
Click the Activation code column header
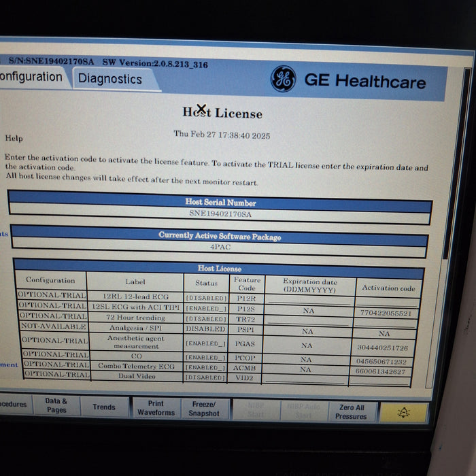pyautogui.click(x=388, y=288)
